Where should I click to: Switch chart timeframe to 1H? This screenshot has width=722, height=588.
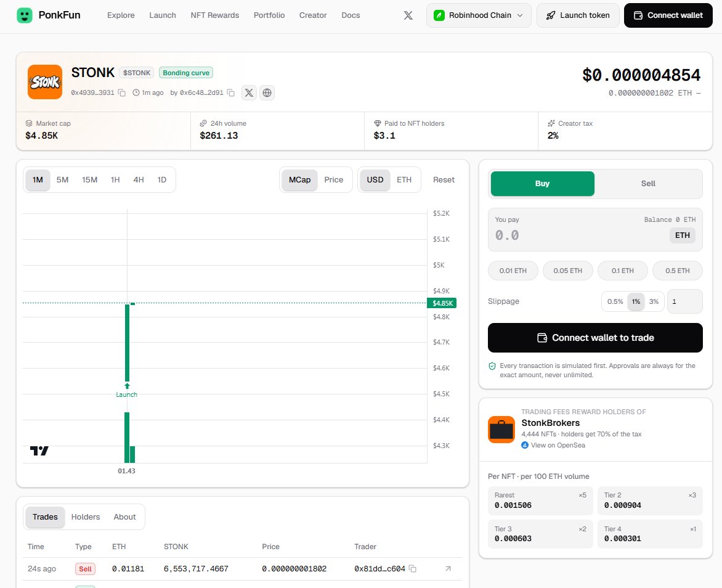(115, 180)
